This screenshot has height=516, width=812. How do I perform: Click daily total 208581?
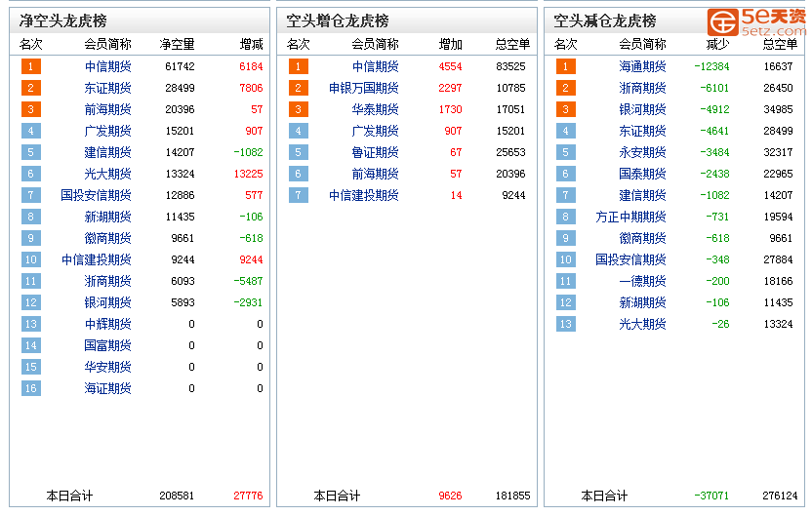pos(177,496)
